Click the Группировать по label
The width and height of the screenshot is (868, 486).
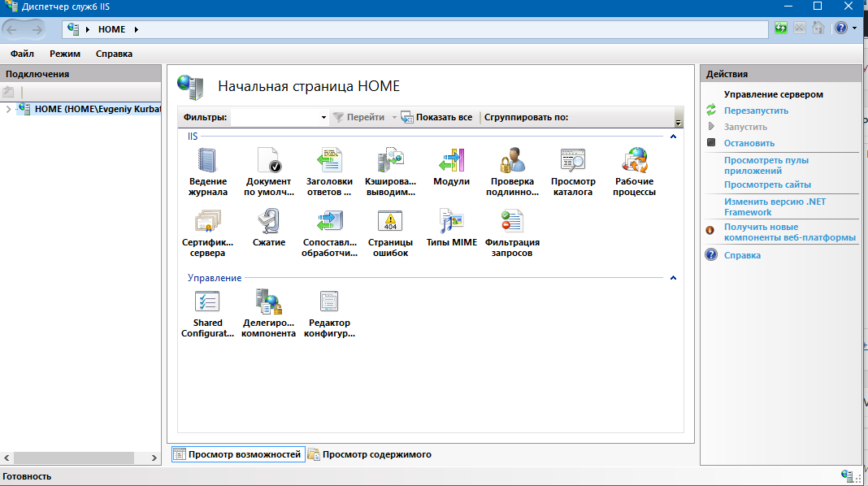tap(526, 117)
